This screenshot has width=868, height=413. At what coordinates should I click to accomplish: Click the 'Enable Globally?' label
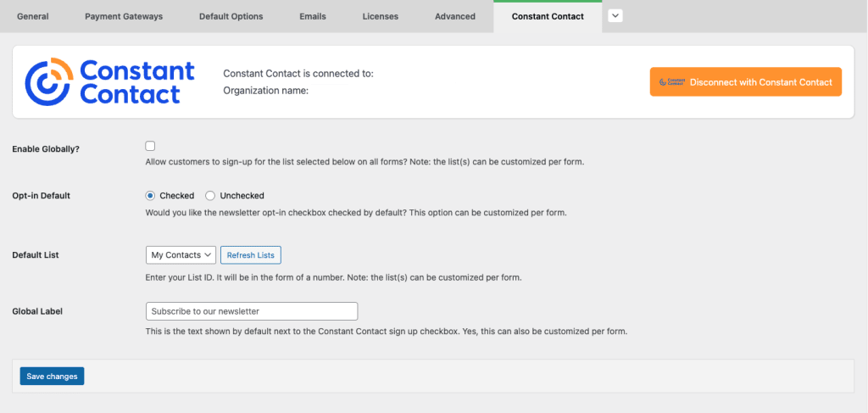46,149
